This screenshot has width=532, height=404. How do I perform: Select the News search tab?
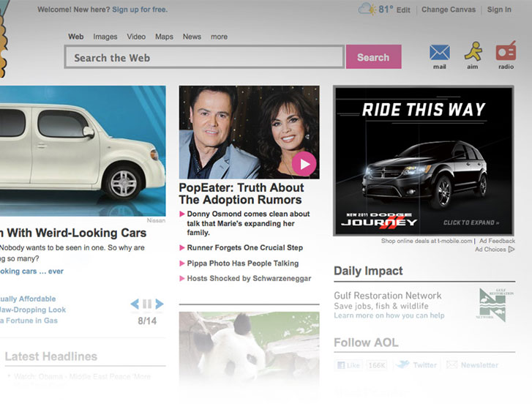192,37
